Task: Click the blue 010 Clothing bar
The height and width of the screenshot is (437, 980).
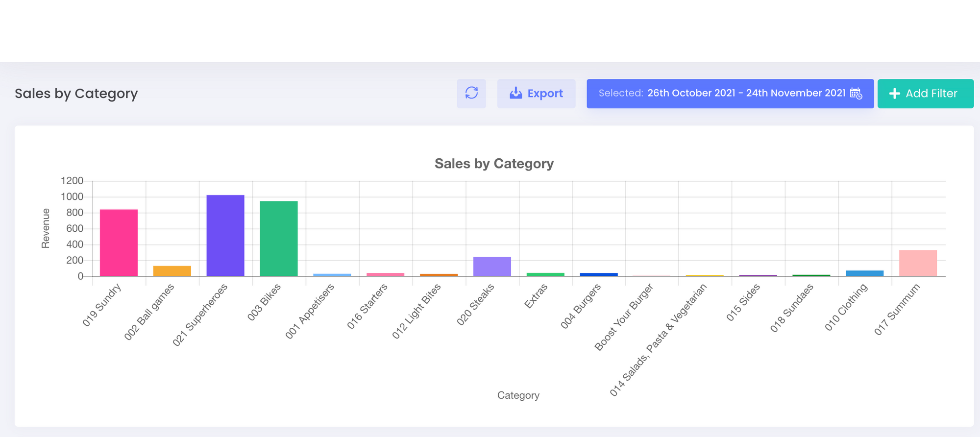Action: [864, 273]
